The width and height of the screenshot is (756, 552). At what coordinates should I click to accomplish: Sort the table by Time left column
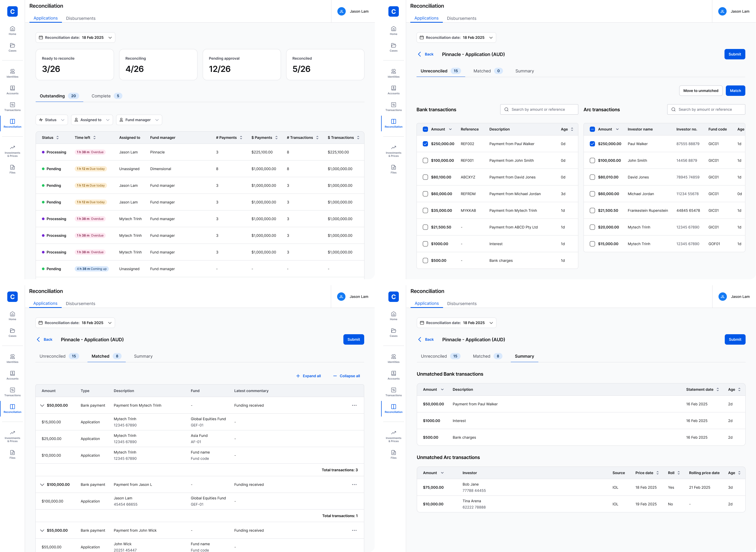point(95,138)
